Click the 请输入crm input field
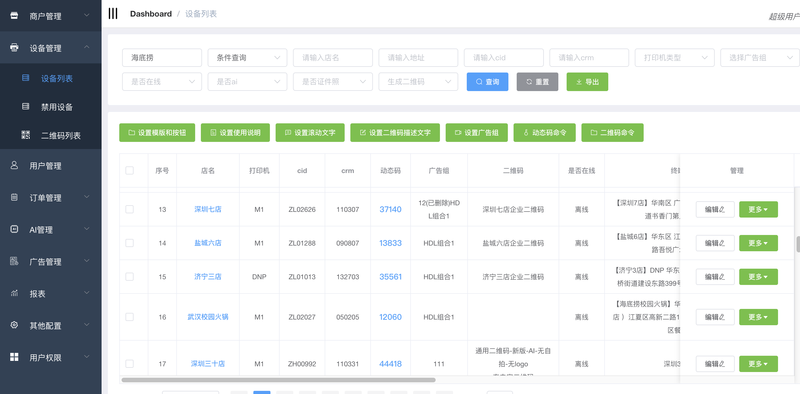Image resolution: width=800 pixels, height=394 pixels. pyautogui.click(x=589, y=58)
